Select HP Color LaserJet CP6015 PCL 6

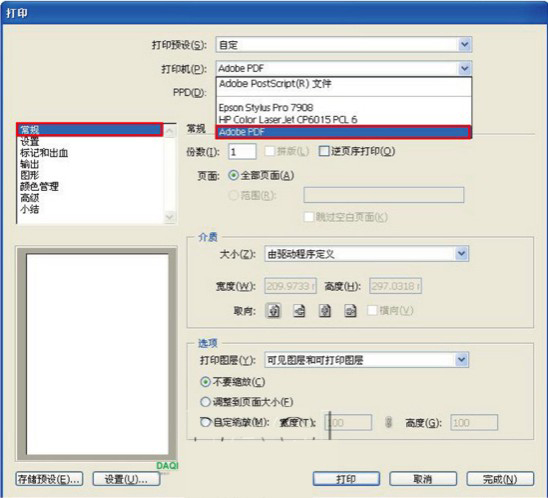click(x=344, y=120)
